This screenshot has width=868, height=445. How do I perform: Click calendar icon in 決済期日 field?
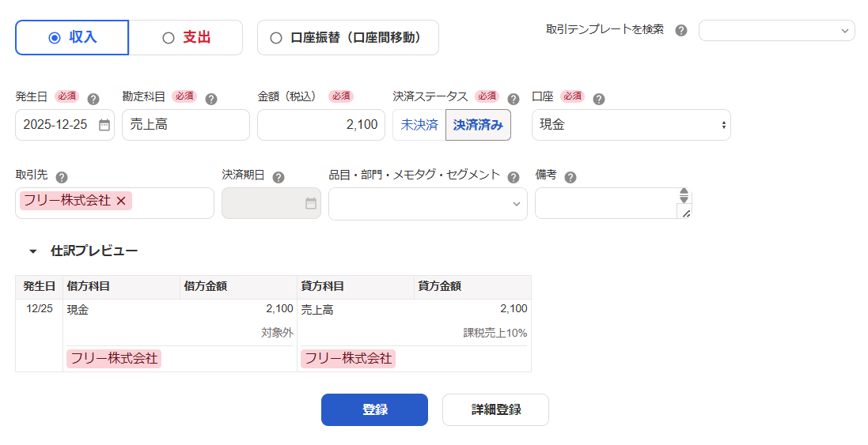311,203
